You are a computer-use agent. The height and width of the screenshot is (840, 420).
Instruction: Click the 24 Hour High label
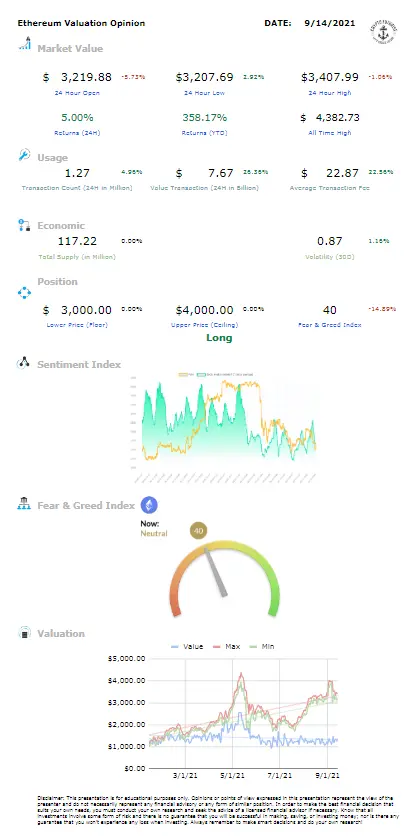pos(330,93)
